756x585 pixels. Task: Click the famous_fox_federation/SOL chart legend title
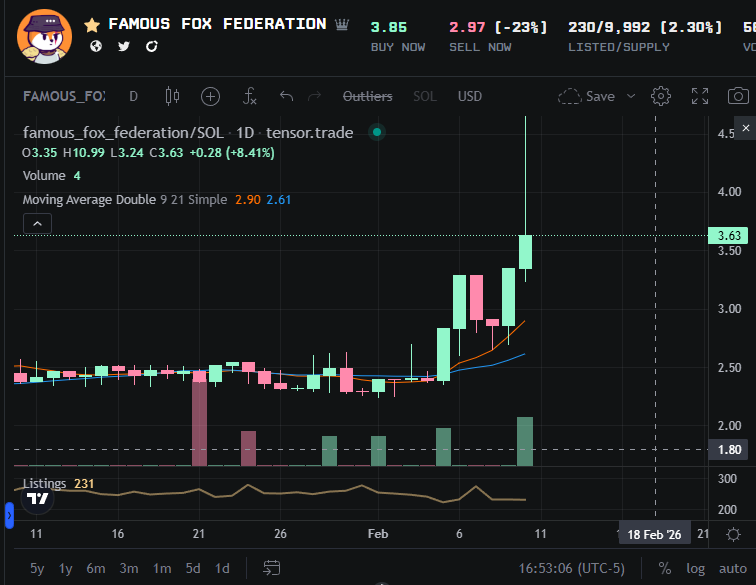(x=188, y=133)
